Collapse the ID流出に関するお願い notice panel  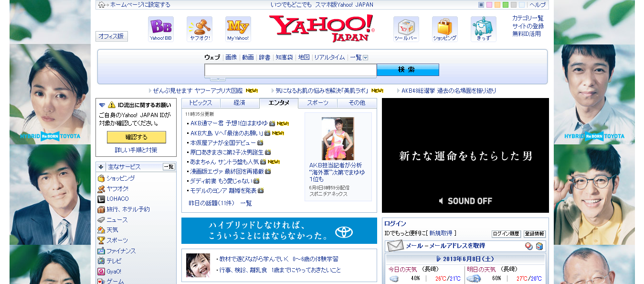coord(102,105)
